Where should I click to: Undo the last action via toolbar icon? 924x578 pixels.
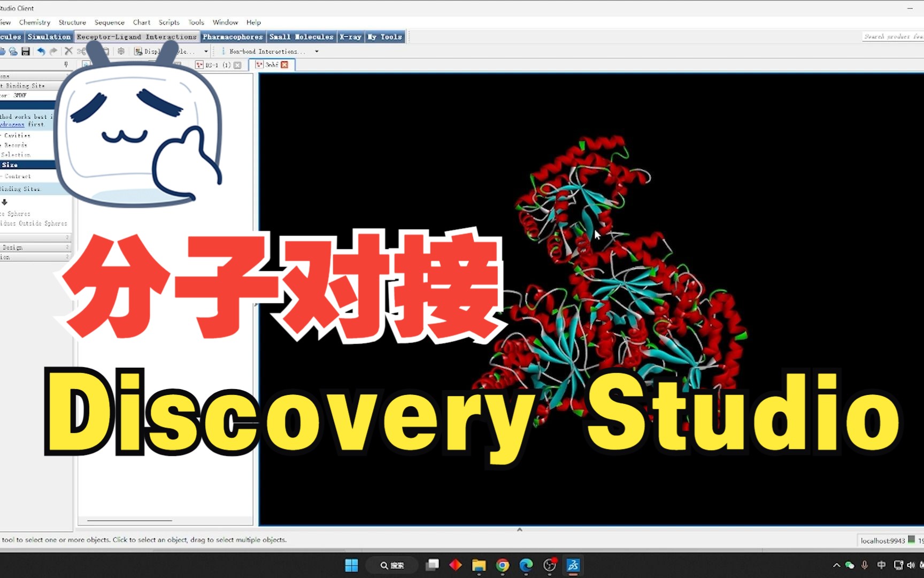(x=41, y=51)
